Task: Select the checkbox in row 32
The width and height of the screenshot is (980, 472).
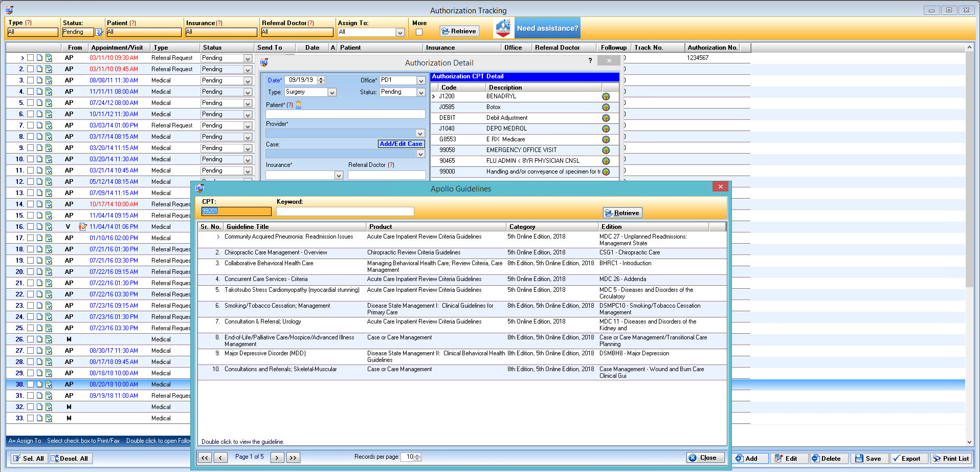Action: pyautogui.click(x=31, y=407)
